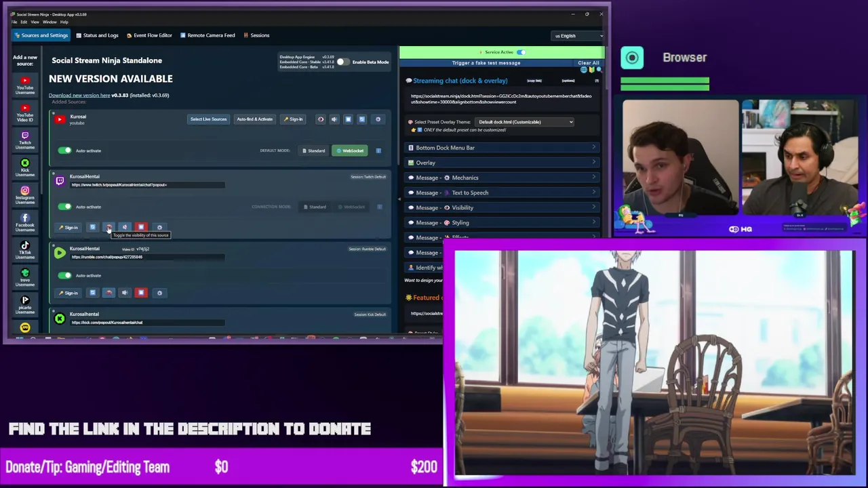Toggle Auto-activate for Twitch source

tap(64, 207)
